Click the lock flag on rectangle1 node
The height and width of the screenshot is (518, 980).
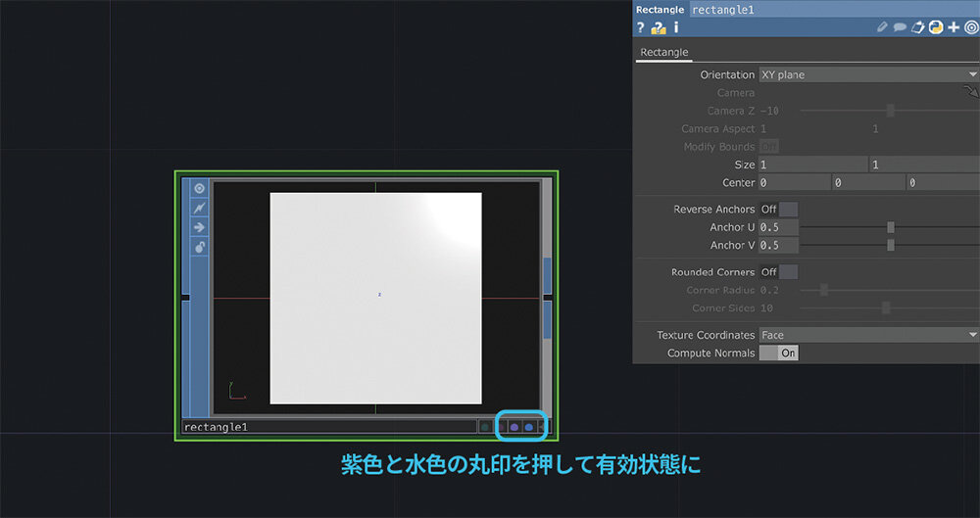(199, 247)
